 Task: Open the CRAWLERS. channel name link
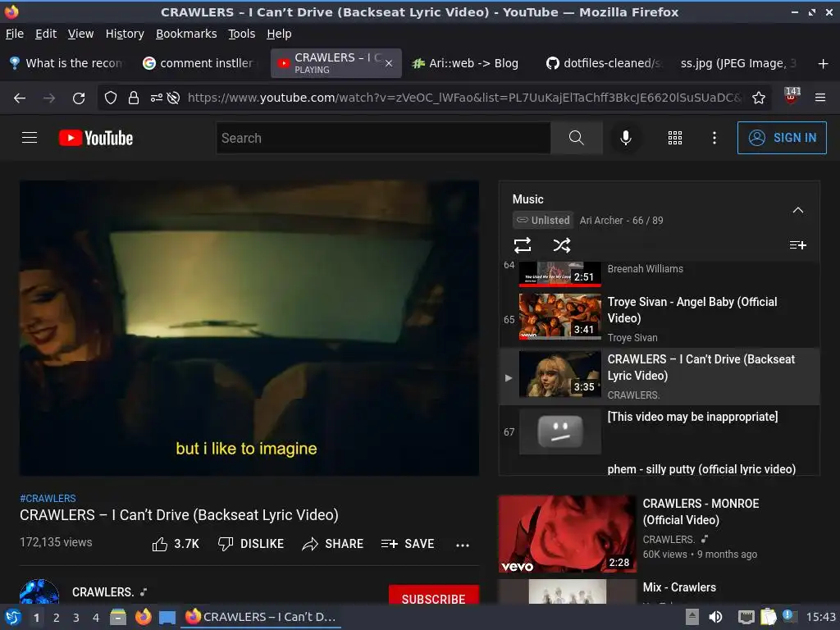103,592
